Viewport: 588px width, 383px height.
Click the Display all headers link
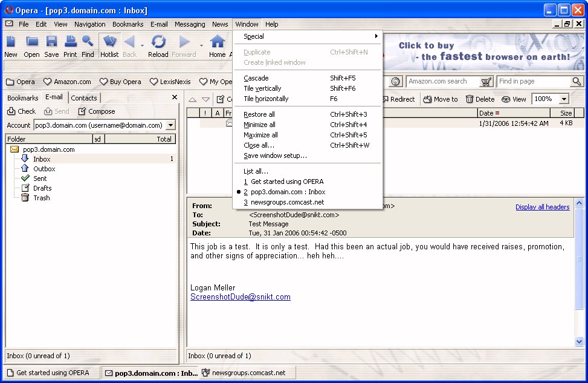542,207
